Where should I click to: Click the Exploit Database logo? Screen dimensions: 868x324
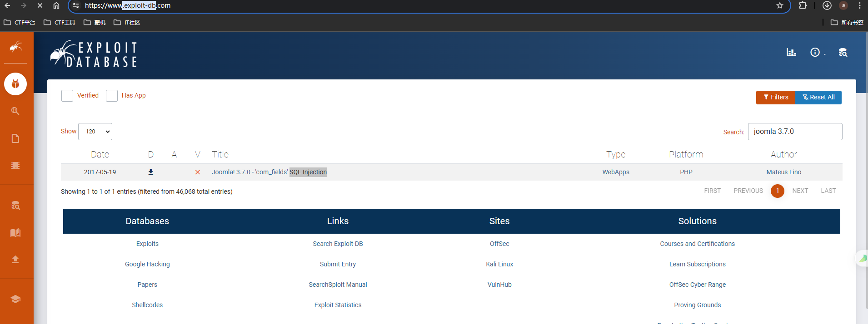click(94, 54)
